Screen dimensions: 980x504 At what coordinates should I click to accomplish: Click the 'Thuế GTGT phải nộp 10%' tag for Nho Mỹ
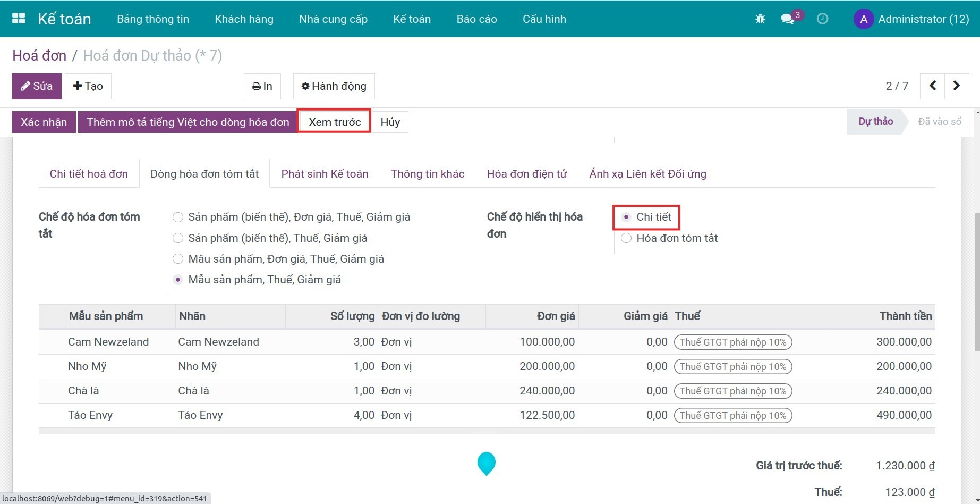click(x=732, y=366)
